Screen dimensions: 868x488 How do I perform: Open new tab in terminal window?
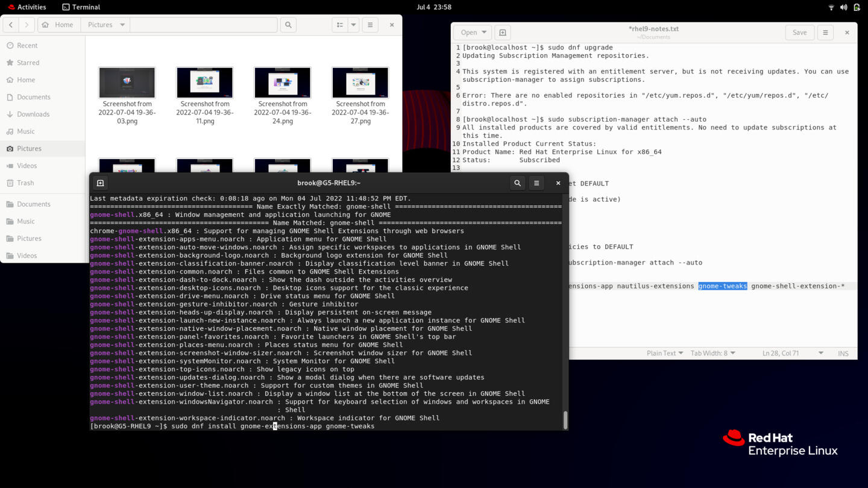click(101, 183)
